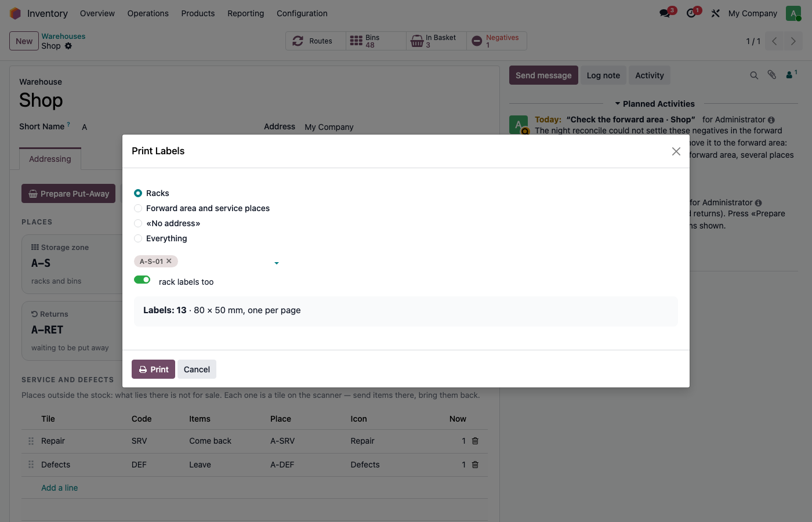
Task: Grab the Defects row drag handle
Action: point(31,465)
